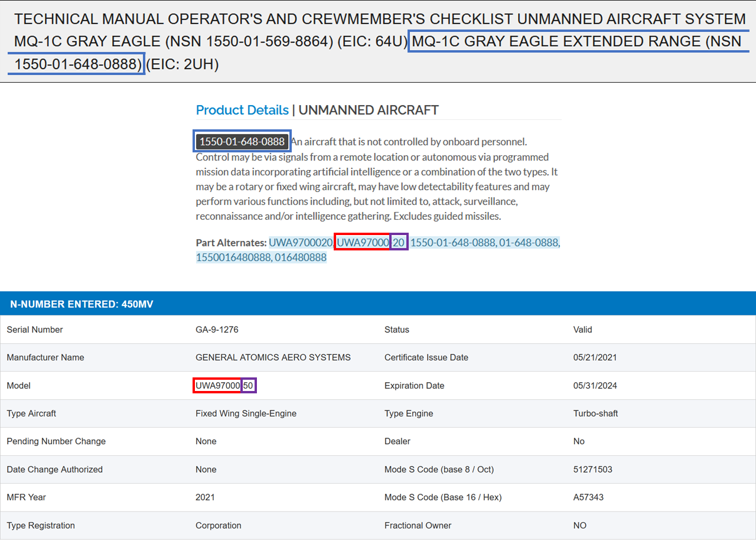Open part alternate 016480888 link
The width and height of the screenshot is (756, 541).
click(301, 258)
